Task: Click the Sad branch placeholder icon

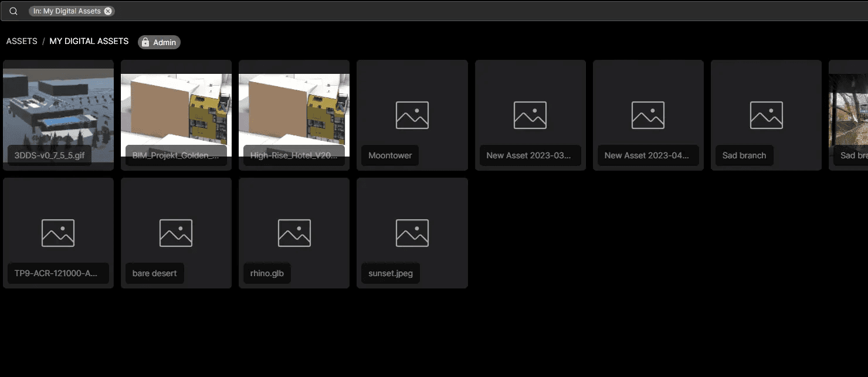Action: tap(766, 115)
